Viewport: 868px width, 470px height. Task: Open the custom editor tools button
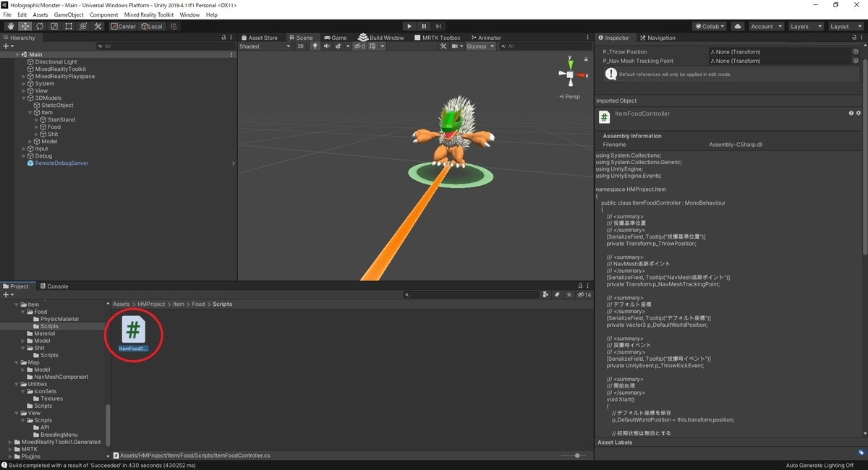tap(98, 26)
